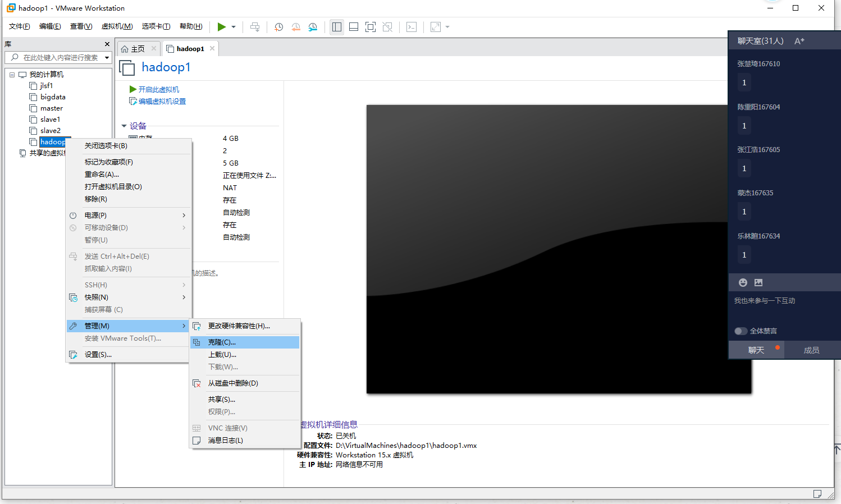Toggle thumbnail bar view icon

coord(354,27)
